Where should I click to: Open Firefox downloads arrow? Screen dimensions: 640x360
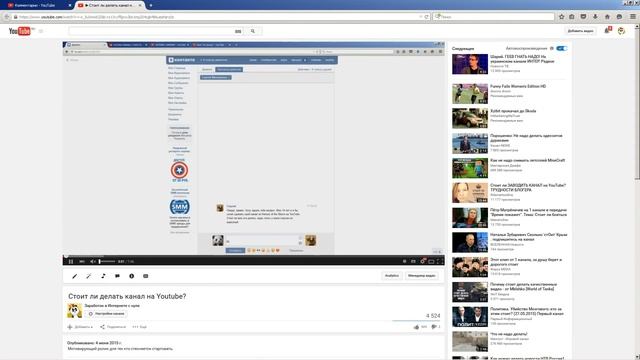point(596,17)
